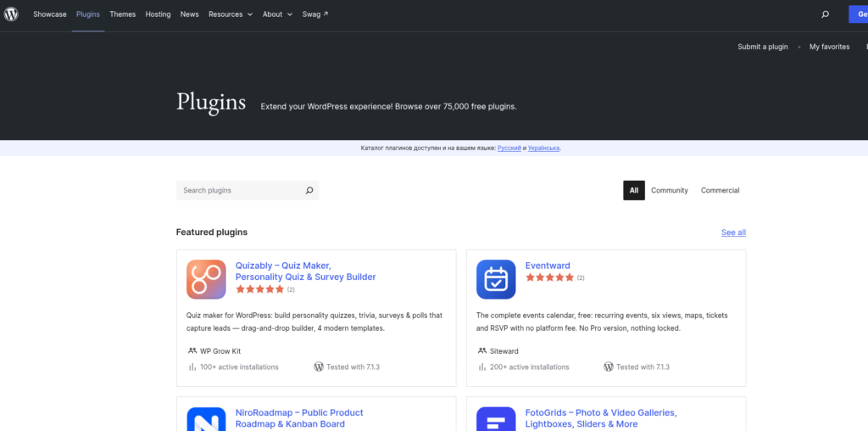Open the site search magnifier in header
Image resolution: width=868 pixels, height=431 pixels.
point(826,14)
